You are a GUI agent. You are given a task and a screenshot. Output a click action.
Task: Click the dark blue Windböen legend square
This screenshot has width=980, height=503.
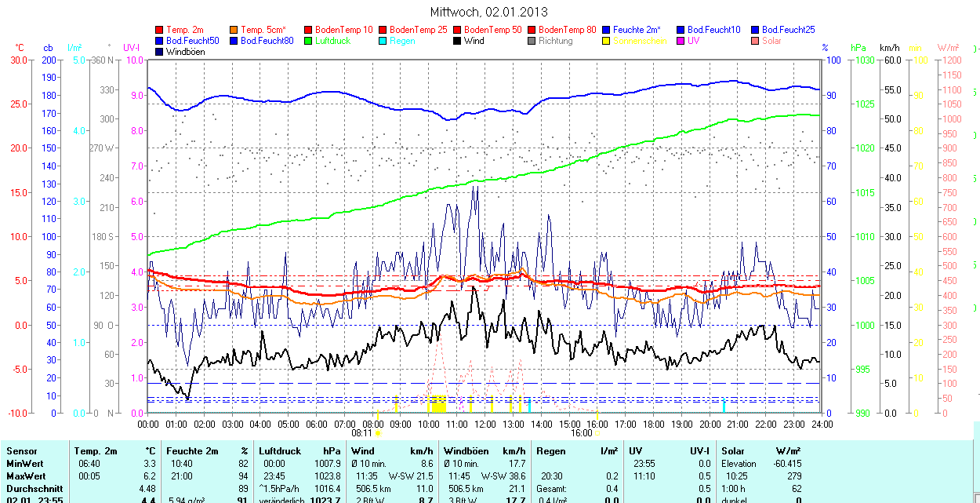(160, 52)
